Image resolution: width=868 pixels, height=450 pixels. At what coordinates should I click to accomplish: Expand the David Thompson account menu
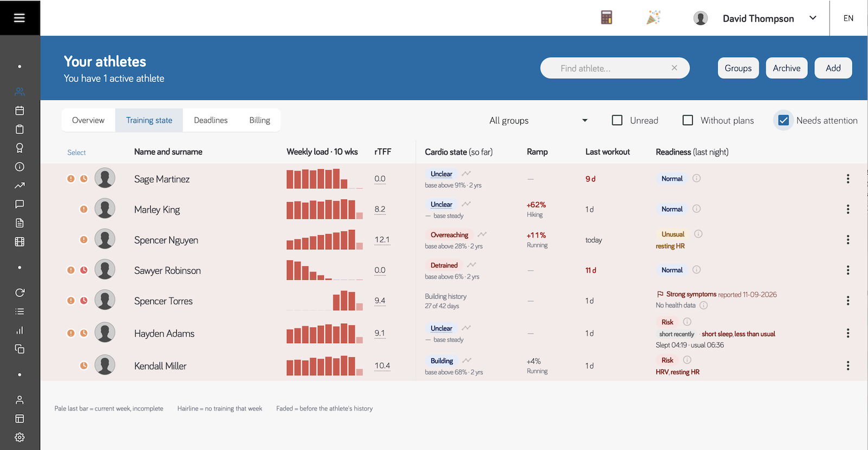pyautogui.click(x=813, y=18)
